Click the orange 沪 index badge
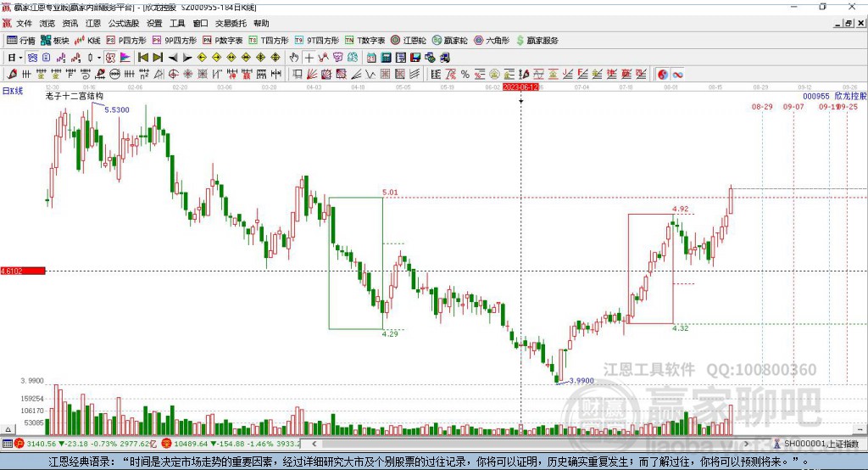 [x=19, y=444]
